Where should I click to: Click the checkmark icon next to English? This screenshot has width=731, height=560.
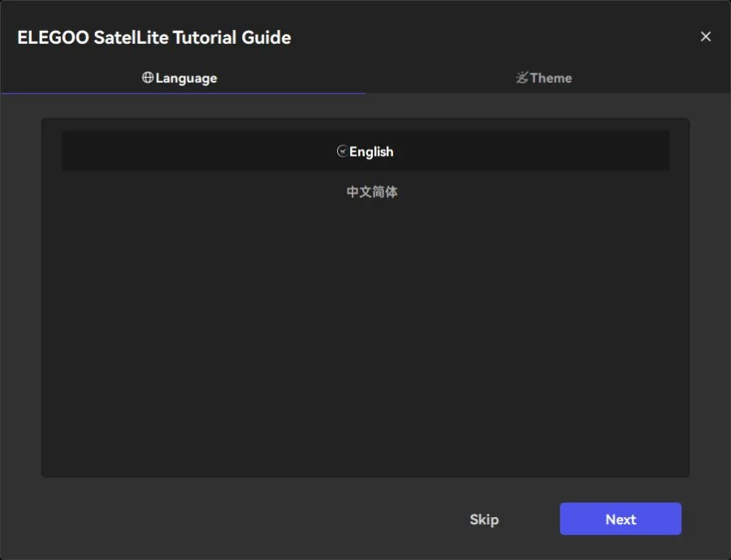tap(342, 151)
